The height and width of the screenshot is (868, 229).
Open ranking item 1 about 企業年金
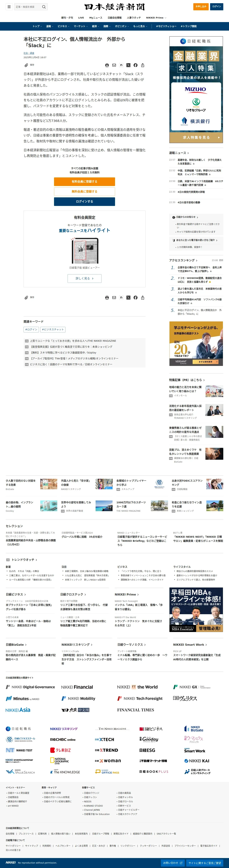[x=200, y=269]
